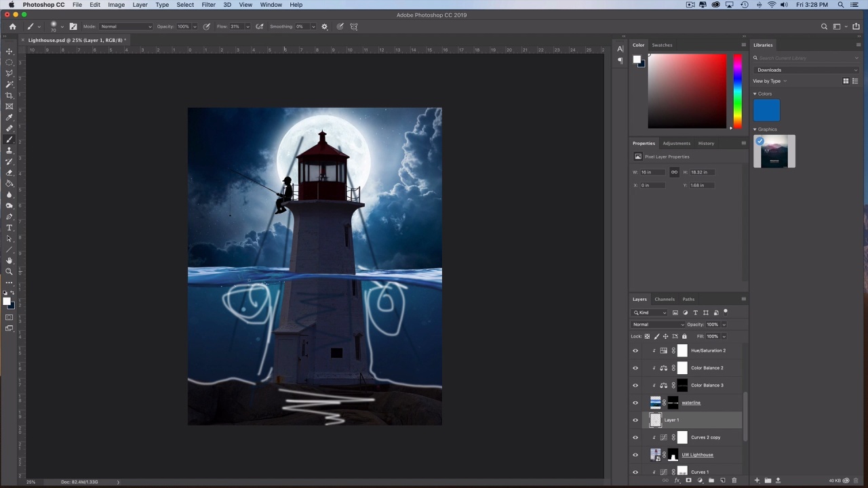Image resolution: width=868 pixels, height=488 pixels.
Task: Select the Move tool
Action: [x=9, y=52]
